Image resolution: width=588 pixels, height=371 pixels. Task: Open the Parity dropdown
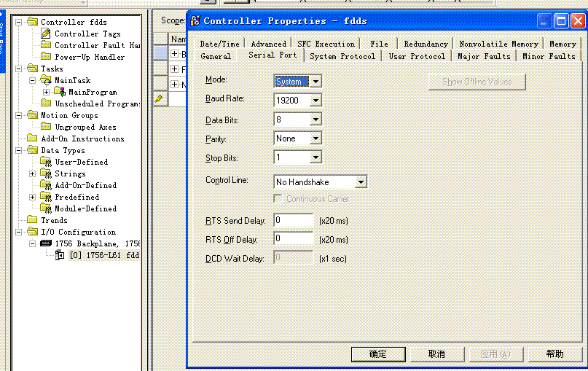pos(315,138)
